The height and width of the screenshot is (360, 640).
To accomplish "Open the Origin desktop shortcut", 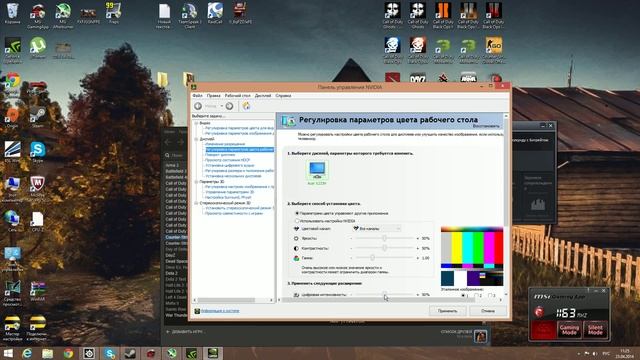I will (12, 118).
